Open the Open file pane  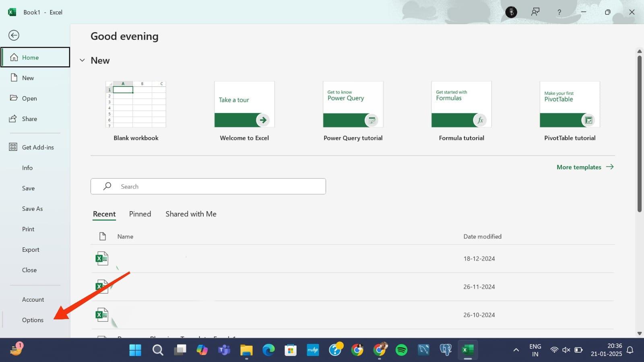35,98
